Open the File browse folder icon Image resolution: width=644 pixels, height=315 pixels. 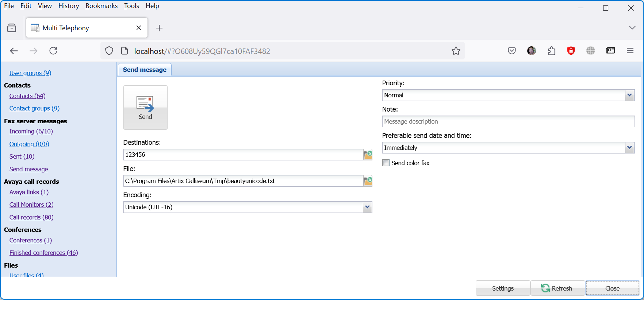click(x=368, y=181)
